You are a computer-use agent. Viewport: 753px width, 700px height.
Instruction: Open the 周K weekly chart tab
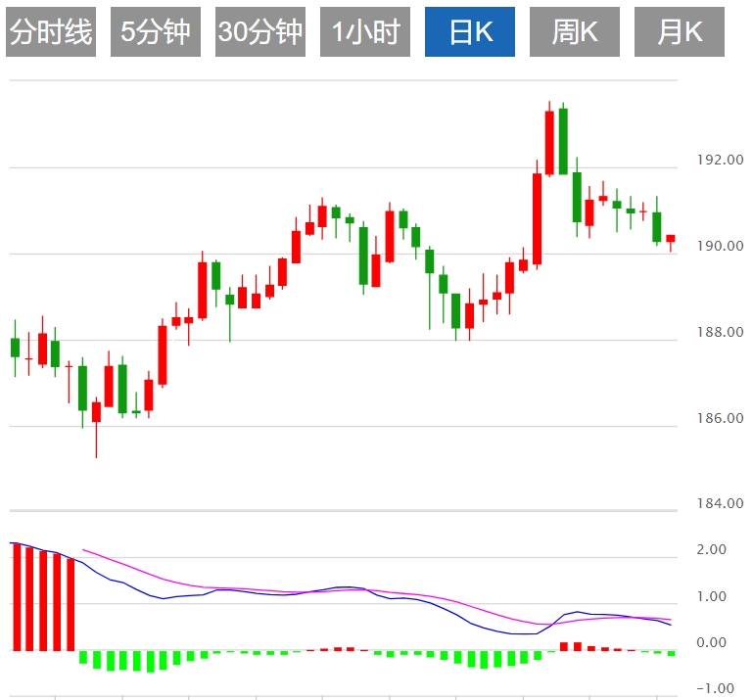(x=575, y=31)
